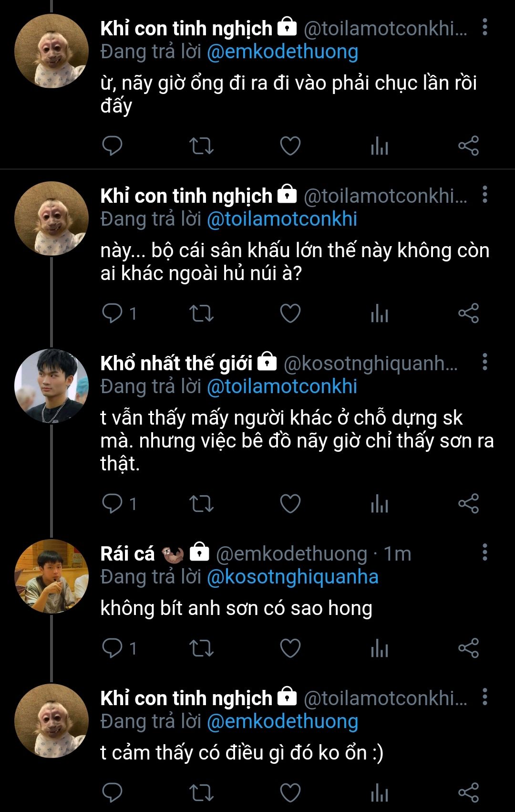Open @emkodethuong mention in the first tweet
Image resolution: width=515 pixels, height=812 pixels.
[x=282, y=52]
